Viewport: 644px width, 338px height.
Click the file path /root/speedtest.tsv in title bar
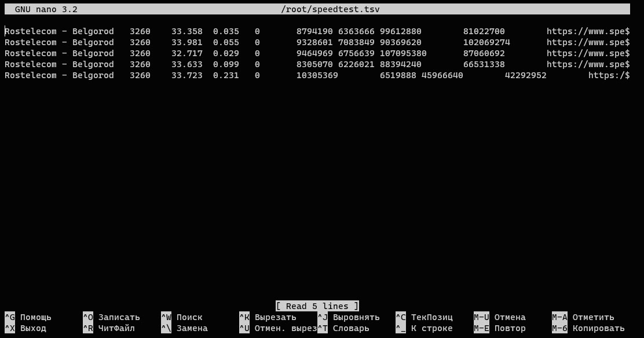click(330, 9)
